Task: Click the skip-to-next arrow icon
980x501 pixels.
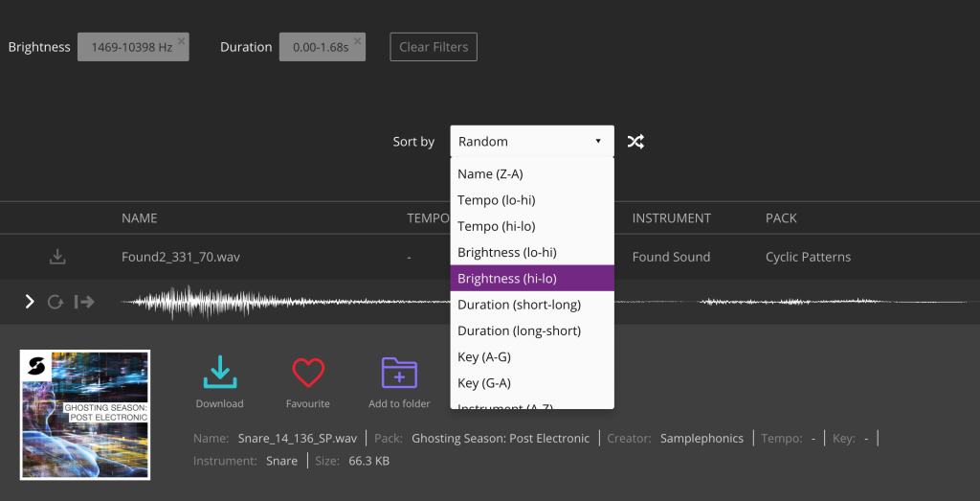Action: click(x=85, y=302)
